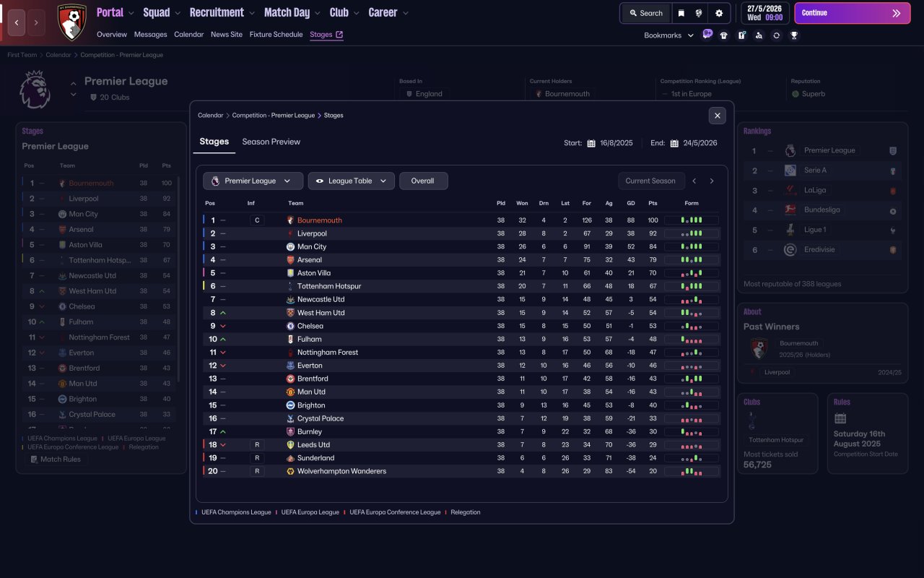Click Crystal Palace's badge in the dialog table

tap(291, 418)
